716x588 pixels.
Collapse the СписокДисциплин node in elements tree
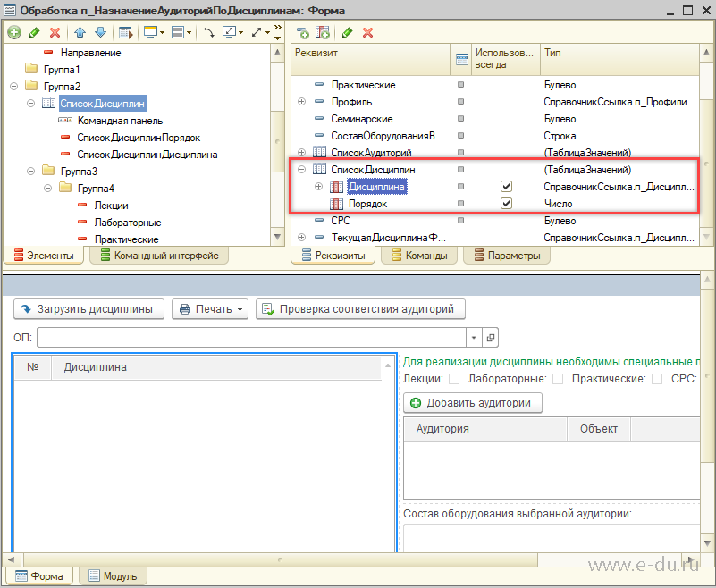coord(30,103)
